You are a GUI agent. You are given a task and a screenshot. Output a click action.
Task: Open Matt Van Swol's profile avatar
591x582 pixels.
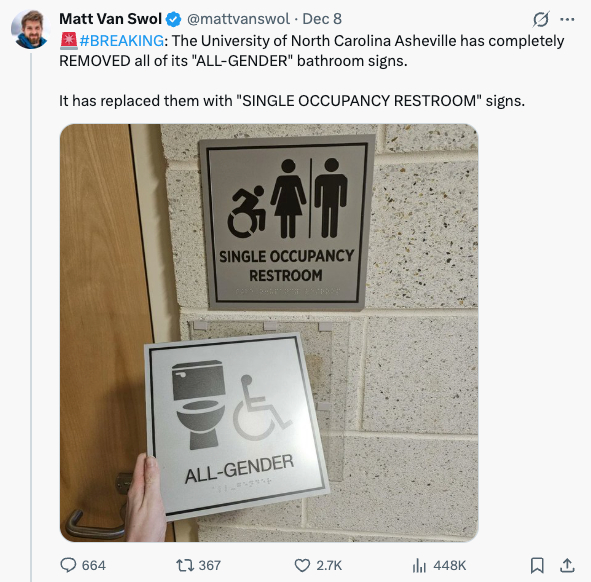(x=31, y=29)
